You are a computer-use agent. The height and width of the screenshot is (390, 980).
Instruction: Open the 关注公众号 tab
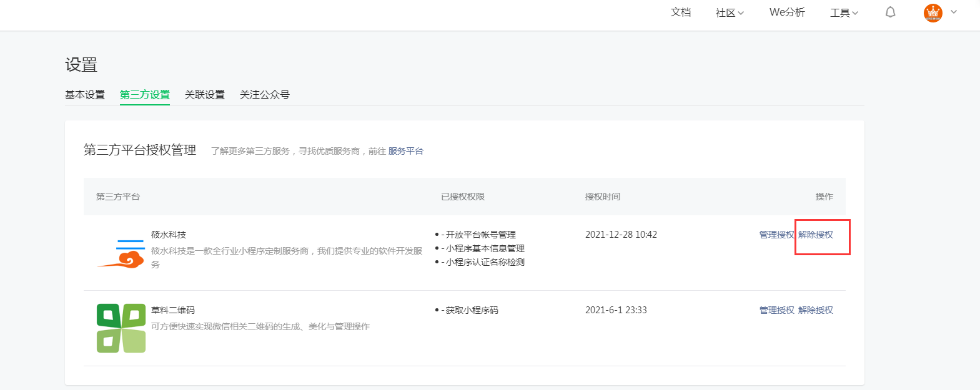pos(265,95)
